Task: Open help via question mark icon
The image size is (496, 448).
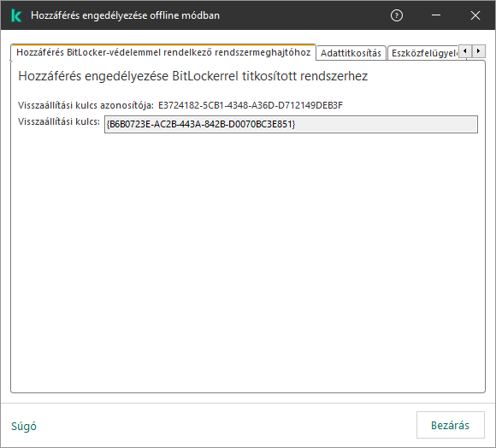Action: (397, 15)
